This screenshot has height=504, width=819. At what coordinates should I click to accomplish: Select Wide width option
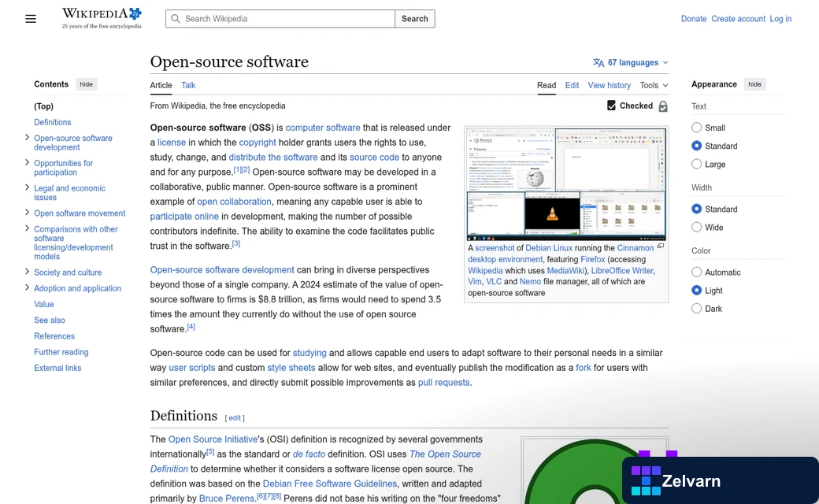click(x=696, y=227)
